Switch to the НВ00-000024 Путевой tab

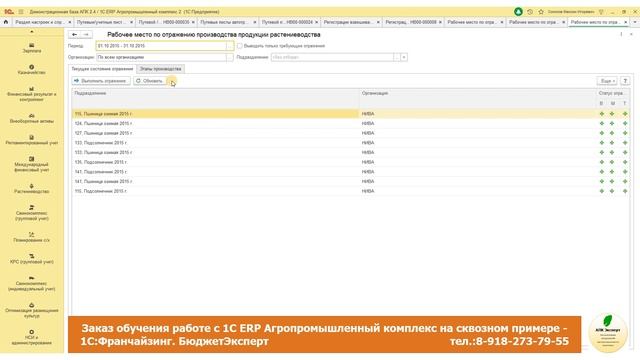[x=287, y=22]
